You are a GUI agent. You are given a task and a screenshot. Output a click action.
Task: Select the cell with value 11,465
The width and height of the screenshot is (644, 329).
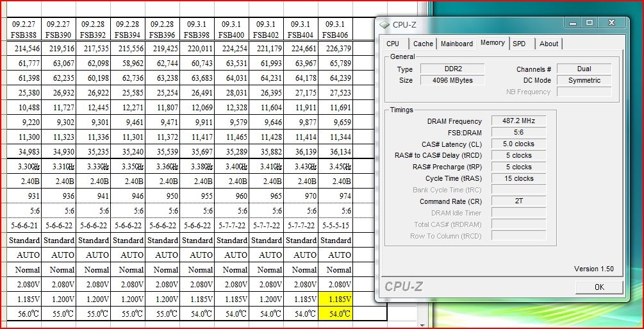[x=231, y=137]
